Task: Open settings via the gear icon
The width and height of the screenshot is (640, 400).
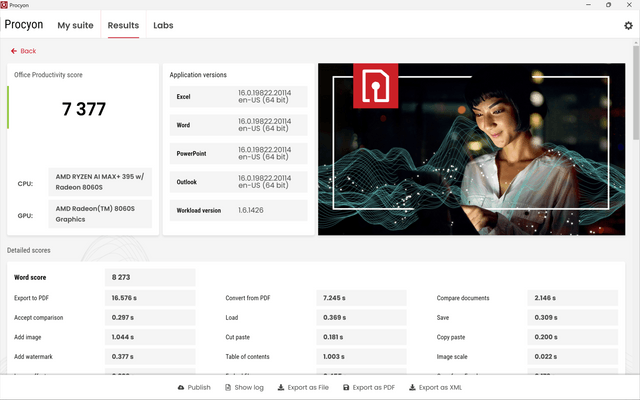Action: (628, 25)
